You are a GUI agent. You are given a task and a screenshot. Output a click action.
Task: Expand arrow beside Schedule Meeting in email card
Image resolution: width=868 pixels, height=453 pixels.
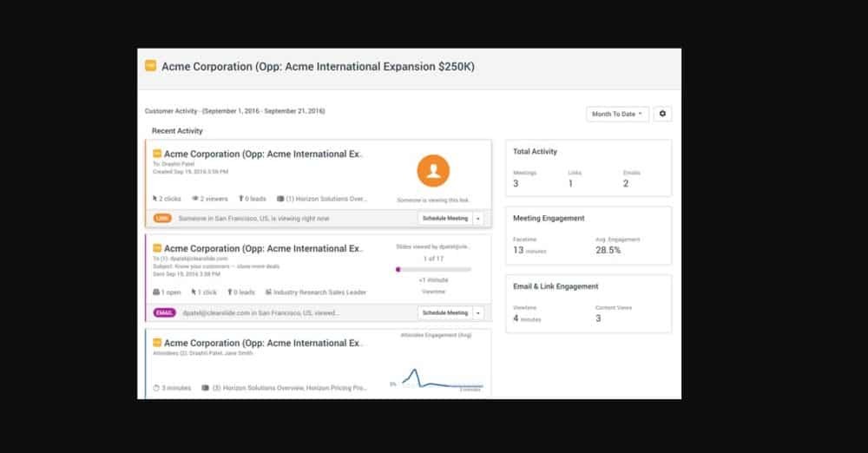click(x=478, y=312)
